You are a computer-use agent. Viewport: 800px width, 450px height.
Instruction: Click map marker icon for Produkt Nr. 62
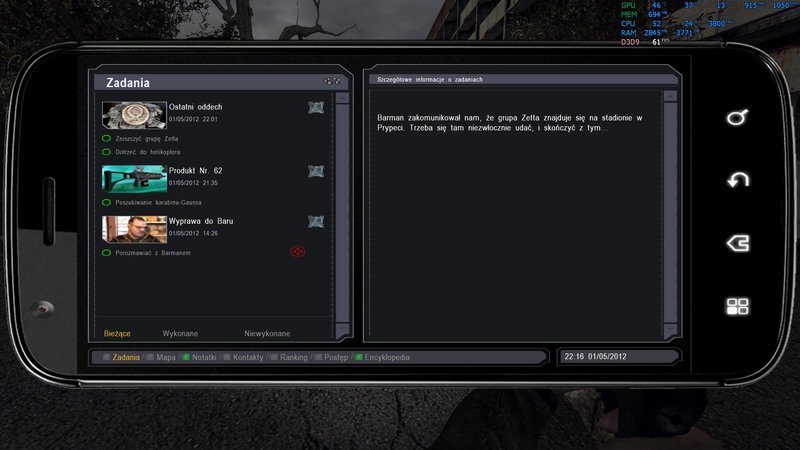coord(316,172)
